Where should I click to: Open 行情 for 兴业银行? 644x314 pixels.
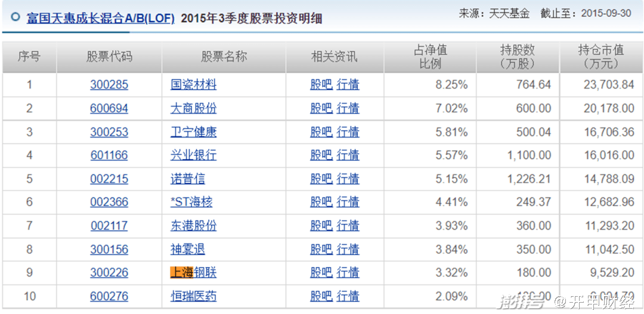(348, 155)
